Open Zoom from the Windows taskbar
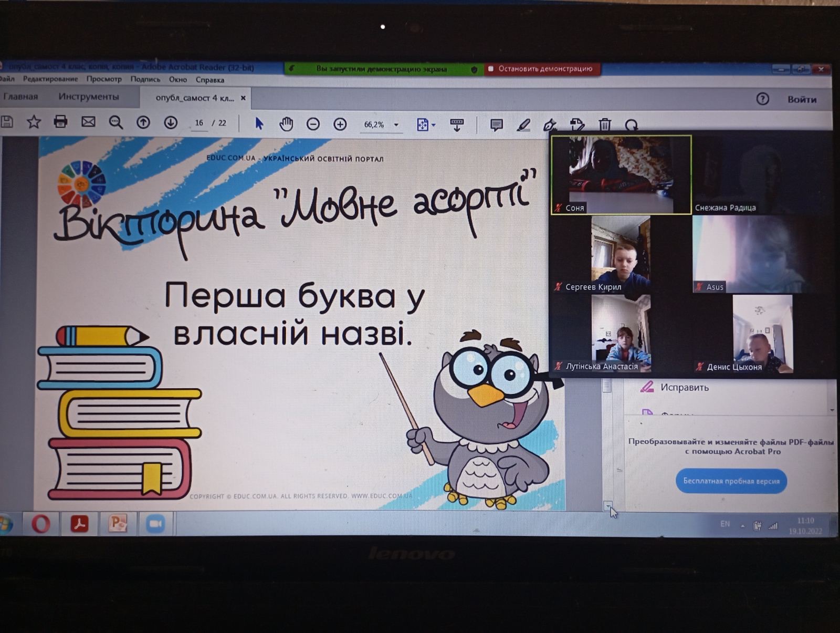Screen dimensions: 840x633 coord(155,524)
